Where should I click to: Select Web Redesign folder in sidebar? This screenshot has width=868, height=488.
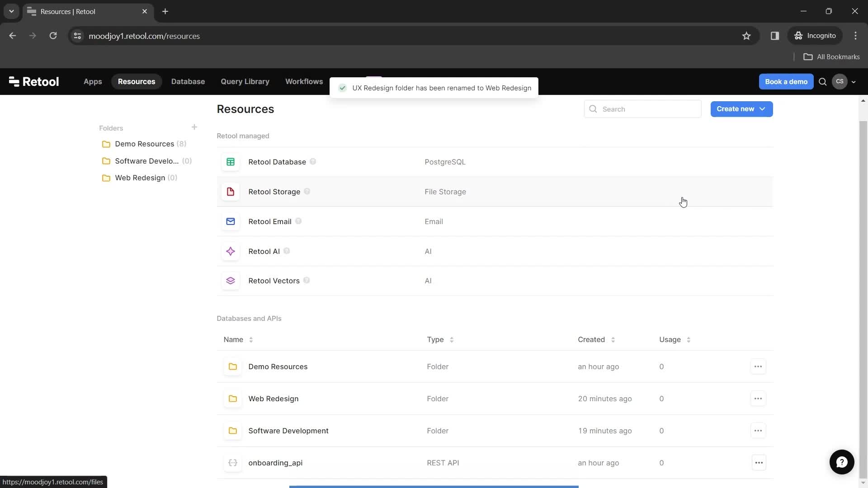(140, 178)
